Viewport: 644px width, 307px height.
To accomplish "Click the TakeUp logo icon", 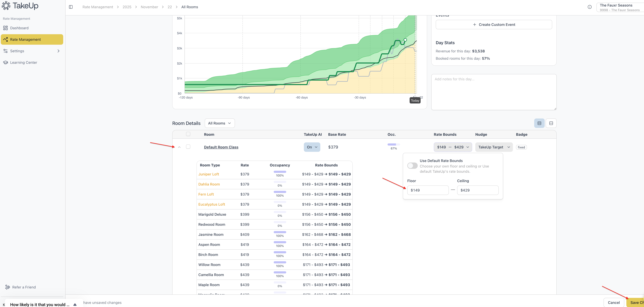I will click(x=6, y=5).
